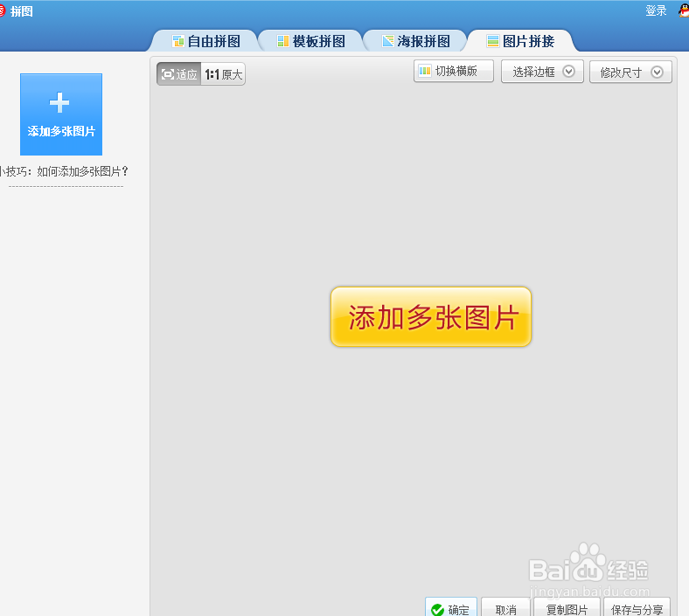
Task: Confirm with the 确定 button
Action: pos(451,607)
